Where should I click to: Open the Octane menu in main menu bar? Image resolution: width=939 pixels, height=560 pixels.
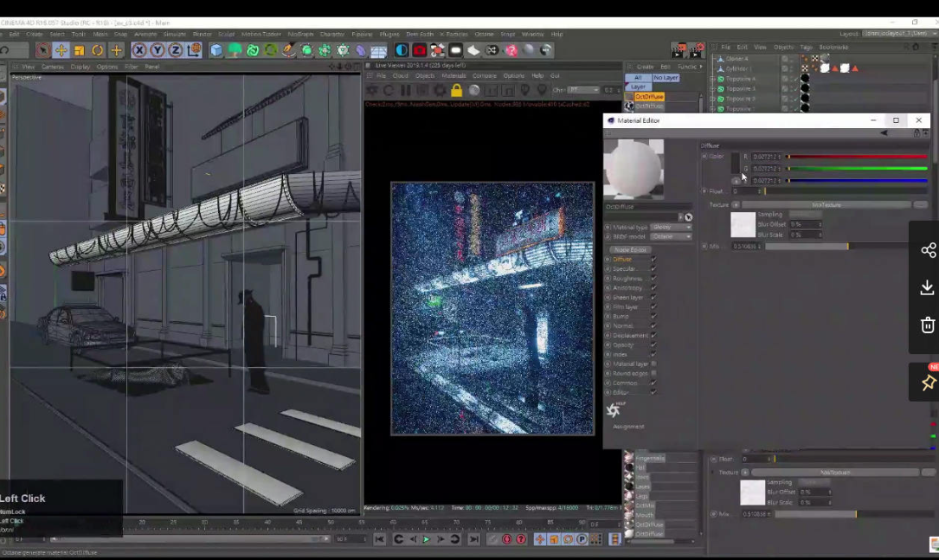point(484,34)
